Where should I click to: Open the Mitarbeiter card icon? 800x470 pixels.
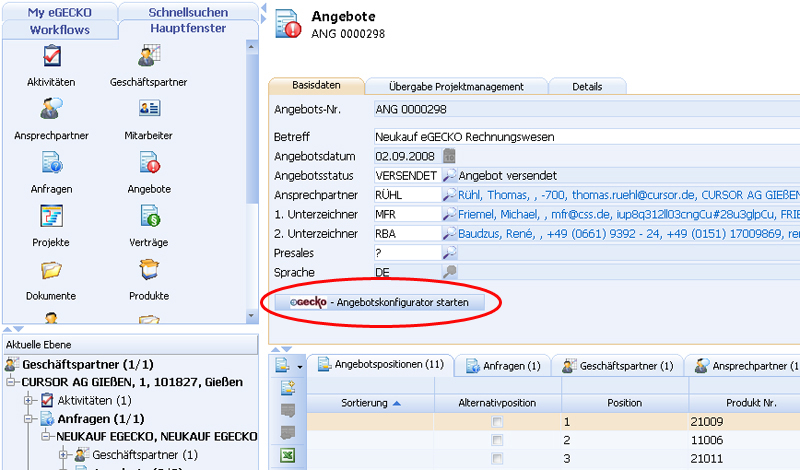pyautogui.click(x=149, y=108)
